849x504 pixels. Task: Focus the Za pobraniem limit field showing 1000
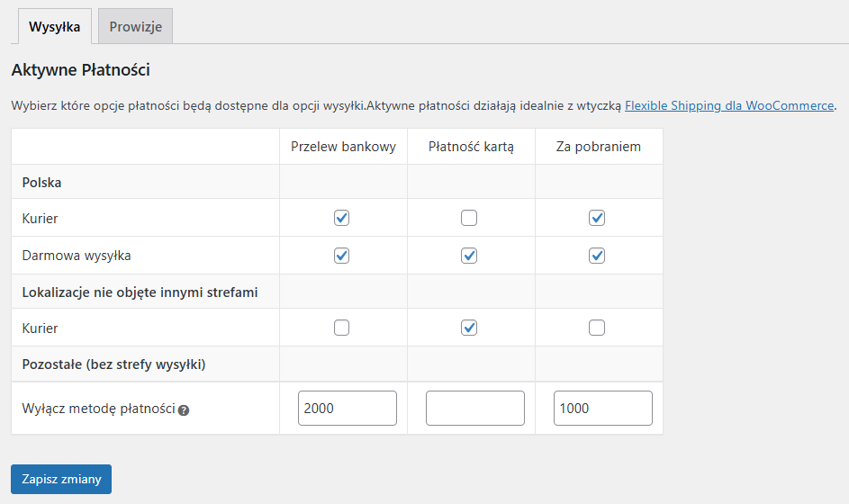[x=602, y=409]
